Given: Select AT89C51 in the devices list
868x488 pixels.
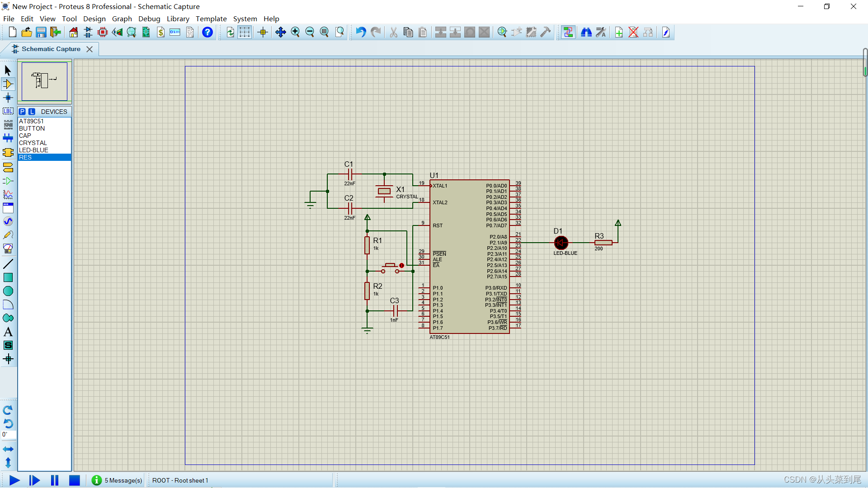Looking at the screenshot, I should click(44, 121).
